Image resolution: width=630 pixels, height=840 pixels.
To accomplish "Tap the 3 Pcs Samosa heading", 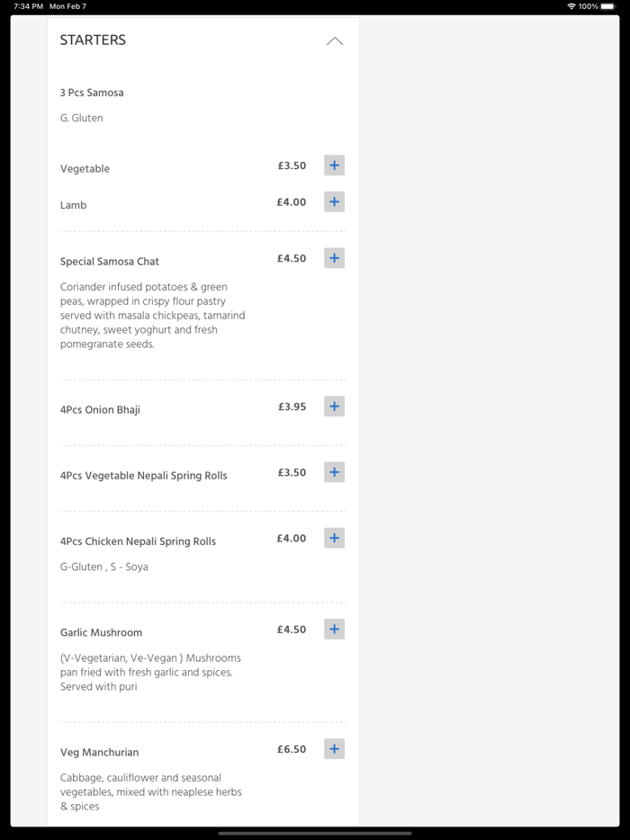I will pos(92,93).
